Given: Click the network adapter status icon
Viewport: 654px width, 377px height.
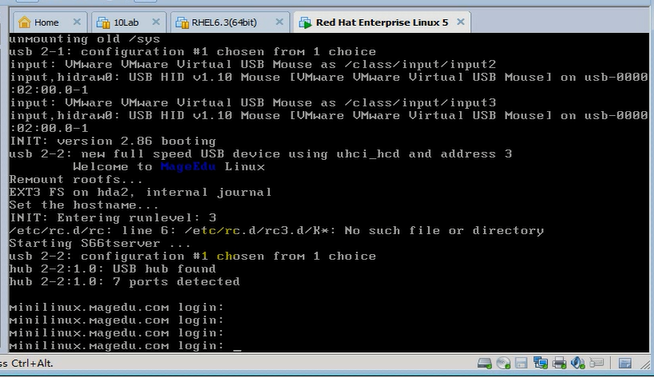Looking at the screenshot, I should coord(540,363).
